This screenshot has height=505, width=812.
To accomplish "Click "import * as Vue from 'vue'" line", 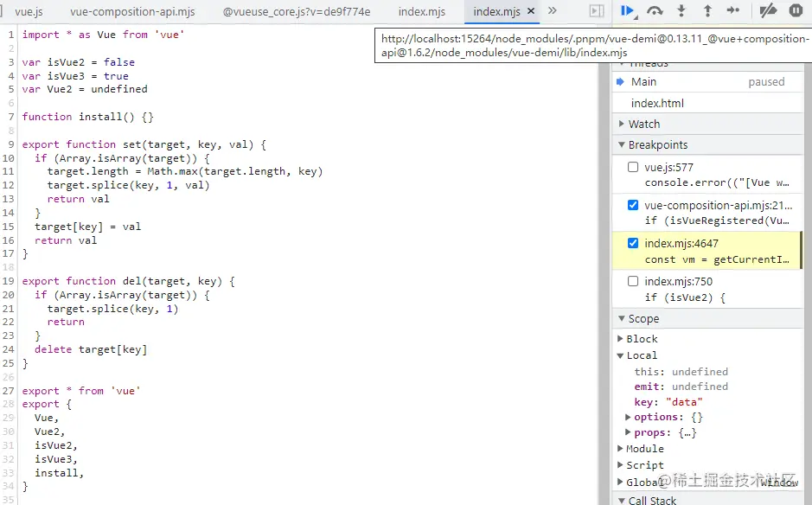I will (103, 35).
